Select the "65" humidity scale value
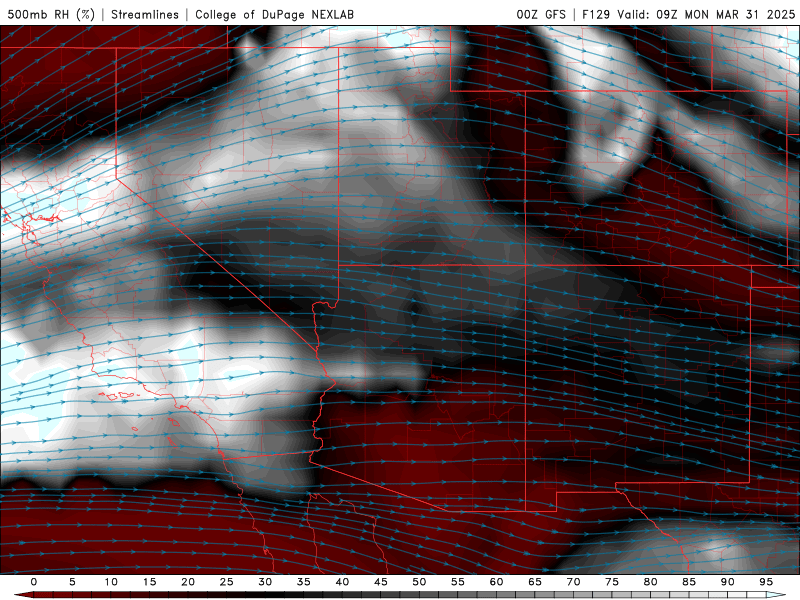Viewport: 800px width, 600px height. (535, 582)
